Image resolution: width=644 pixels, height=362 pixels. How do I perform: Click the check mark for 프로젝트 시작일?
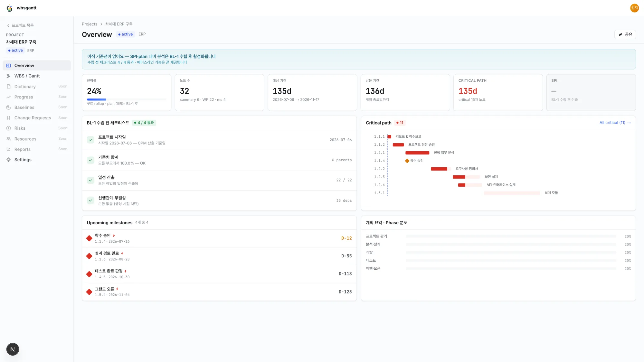90,140
